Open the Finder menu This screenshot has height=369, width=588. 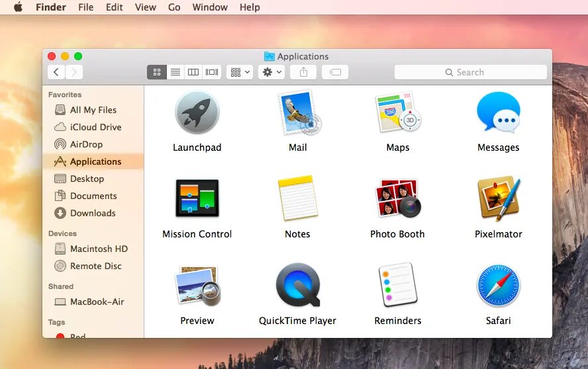[x=51, y=7]
